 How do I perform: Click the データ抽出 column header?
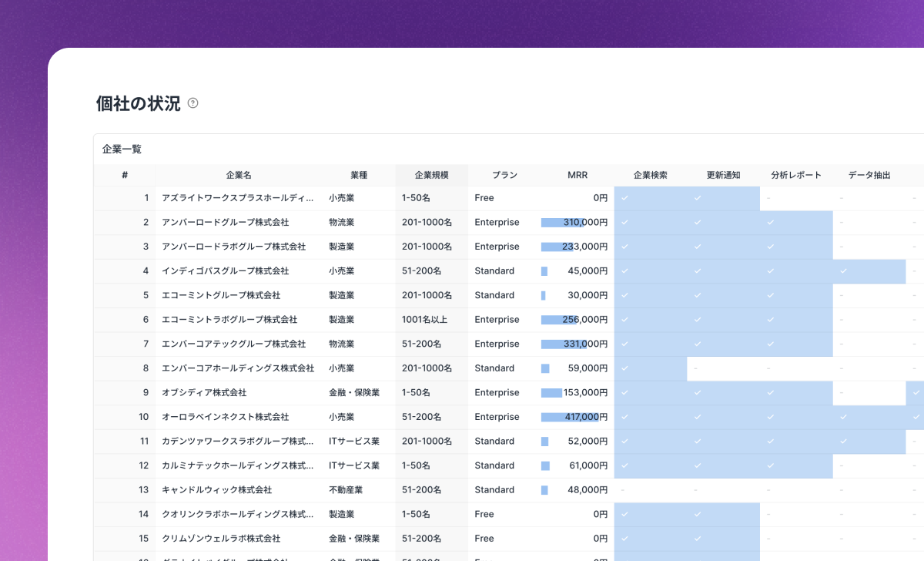point(869,175)
